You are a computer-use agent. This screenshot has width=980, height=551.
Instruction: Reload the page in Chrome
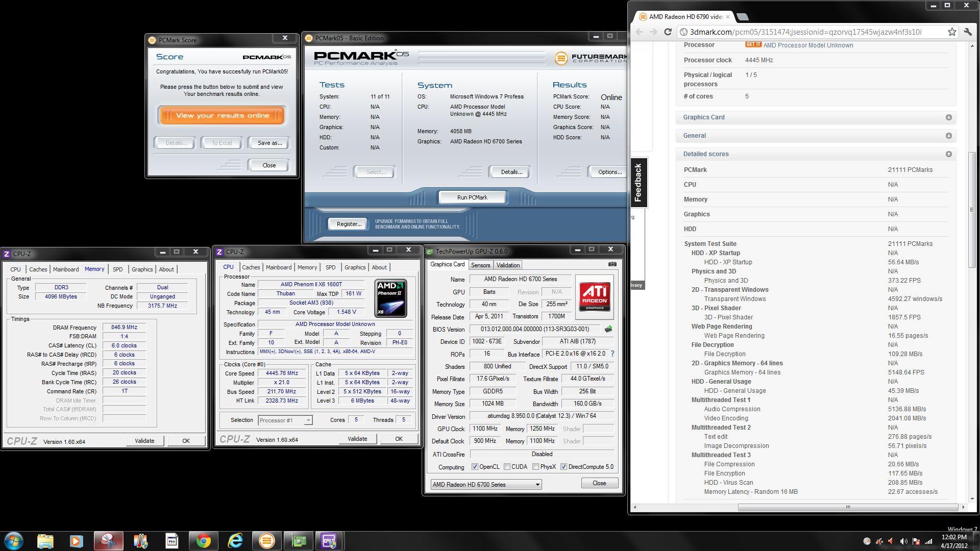pos(668,32)
